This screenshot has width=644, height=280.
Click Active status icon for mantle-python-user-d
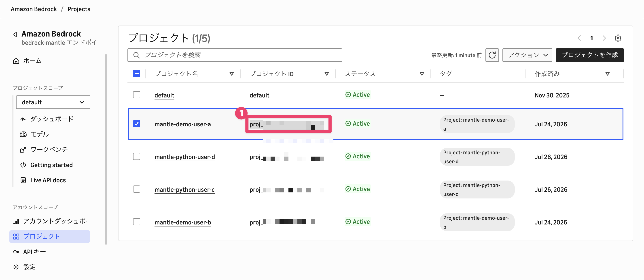[x=348, y=156]
